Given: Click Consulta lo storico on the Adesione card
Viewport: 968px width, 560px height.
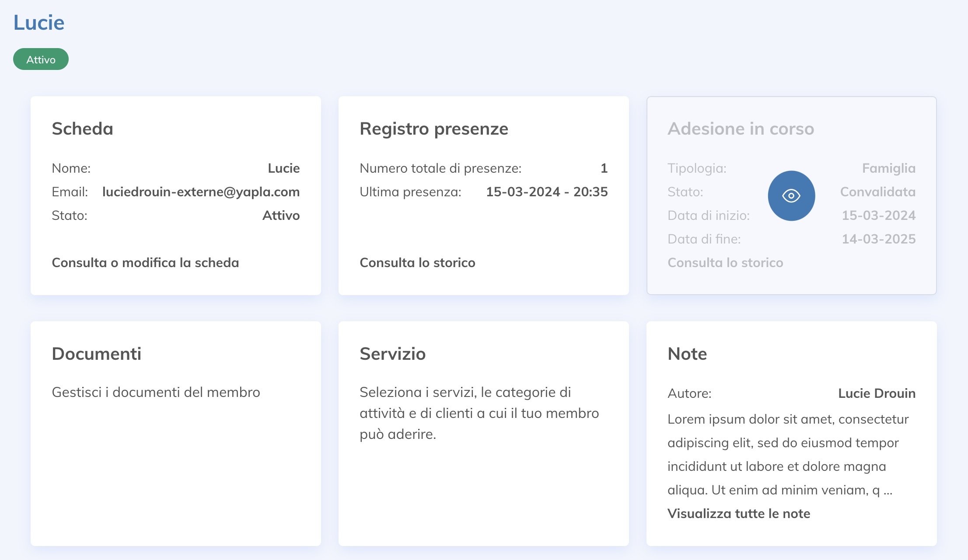Looking at the screenshot, I should pos(725,263).
